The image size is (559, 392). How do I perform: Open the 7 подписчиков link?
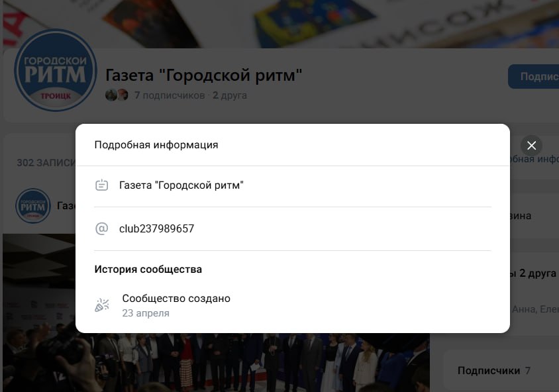click(170, 95)
